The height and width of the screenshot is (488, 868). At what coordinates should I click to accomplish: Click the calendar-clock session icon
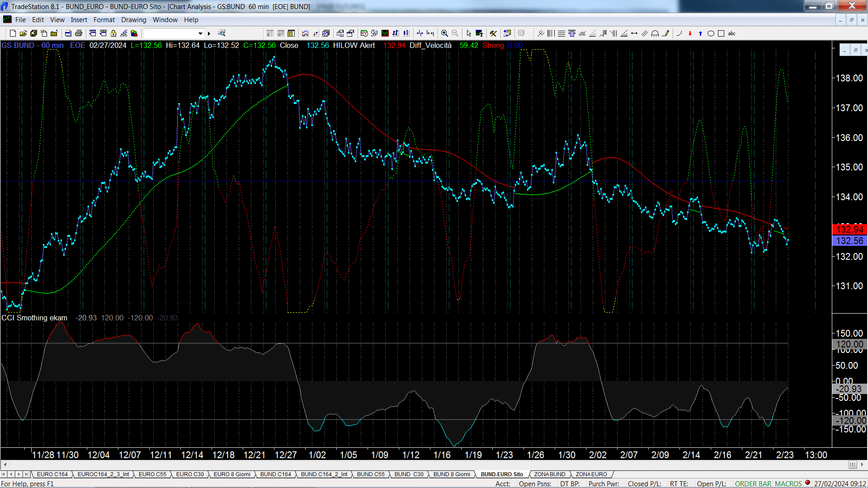click(x=364, y=33)
